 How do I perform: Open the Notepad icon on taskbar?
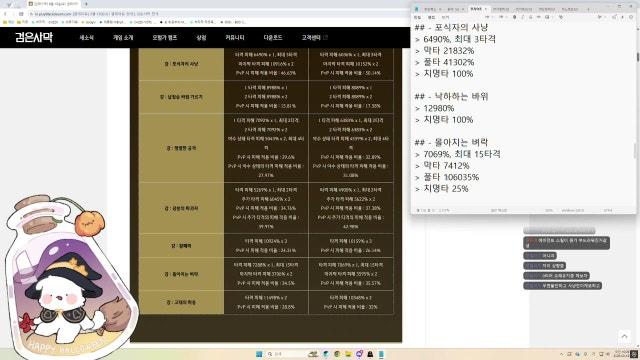(381, 354)
